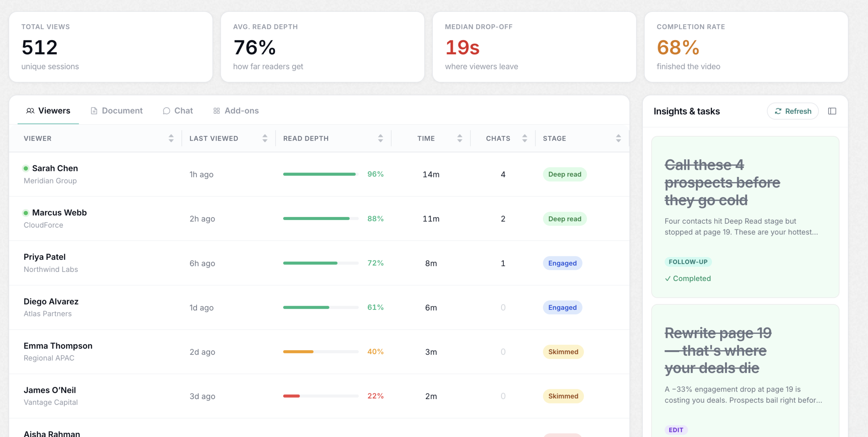This screenshot has height=437, width=868.
Task: Click the Avg. Read Depth value 76%
Action: point(255,47)
